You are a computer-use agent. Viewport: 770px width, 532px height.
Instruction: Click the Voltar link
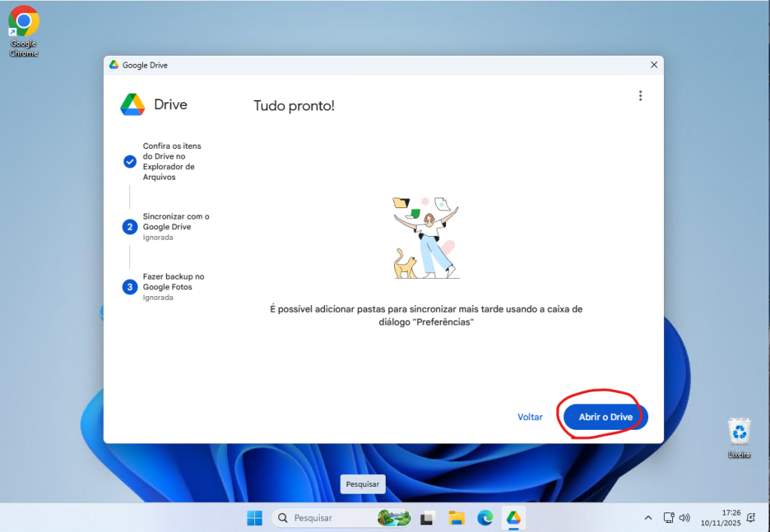pos(529,417)
